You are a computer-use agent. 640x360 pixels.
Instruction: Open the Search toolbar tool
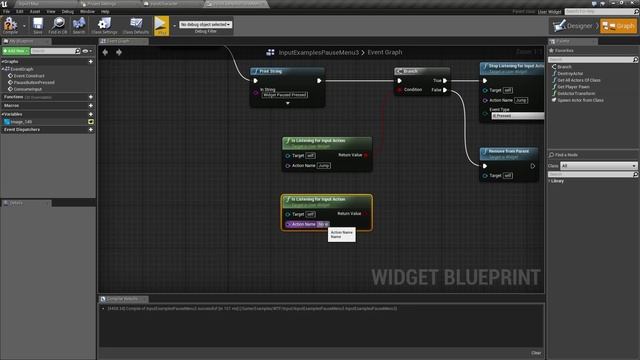(x=79, y=25)
